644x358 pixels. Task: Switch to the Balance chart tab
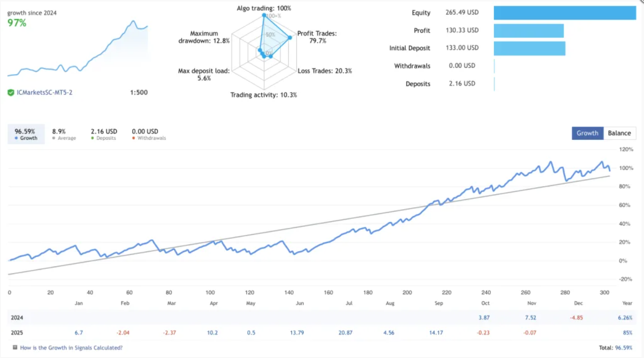[x=619, y=133]
